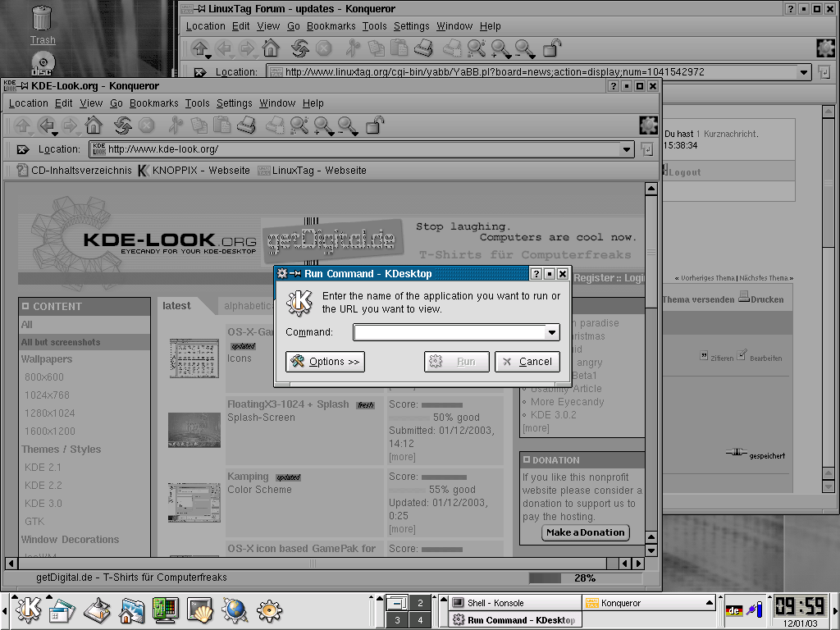Click the clock showing 09:59 in the panel
The image size is (840, 630).
click(x=800, y=606)
